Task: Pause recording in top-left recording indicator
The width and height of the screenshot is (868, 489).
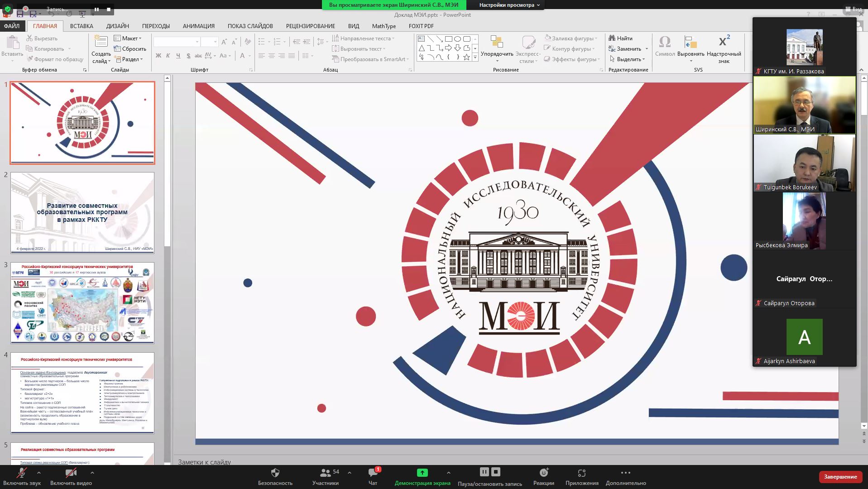Action: pos(96,9)
